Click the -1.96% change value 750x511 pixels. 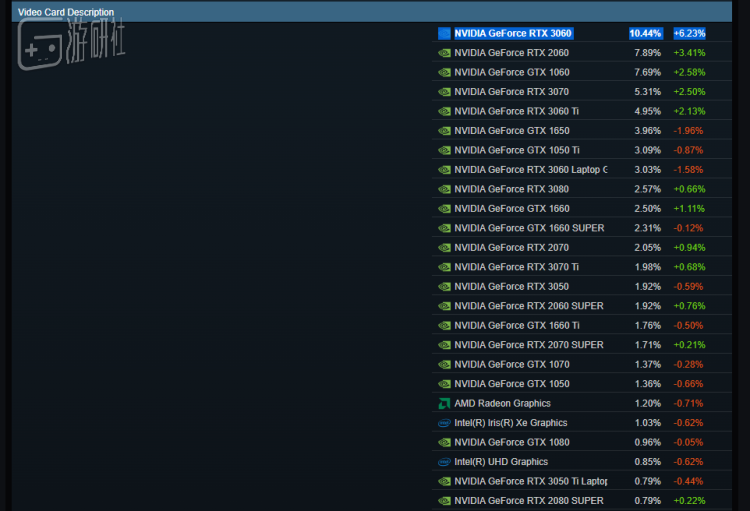(688, 131)
